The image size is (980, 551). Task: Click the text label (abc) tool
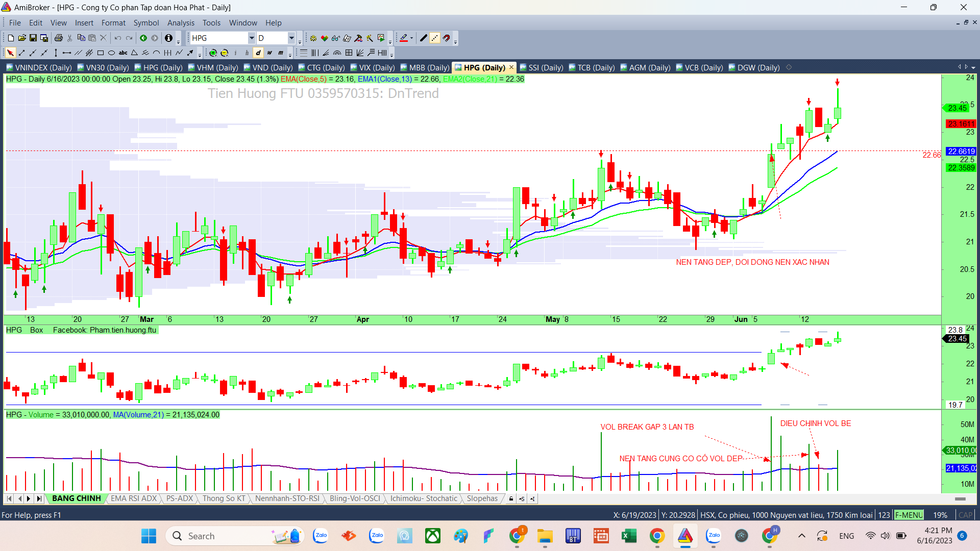123,53
